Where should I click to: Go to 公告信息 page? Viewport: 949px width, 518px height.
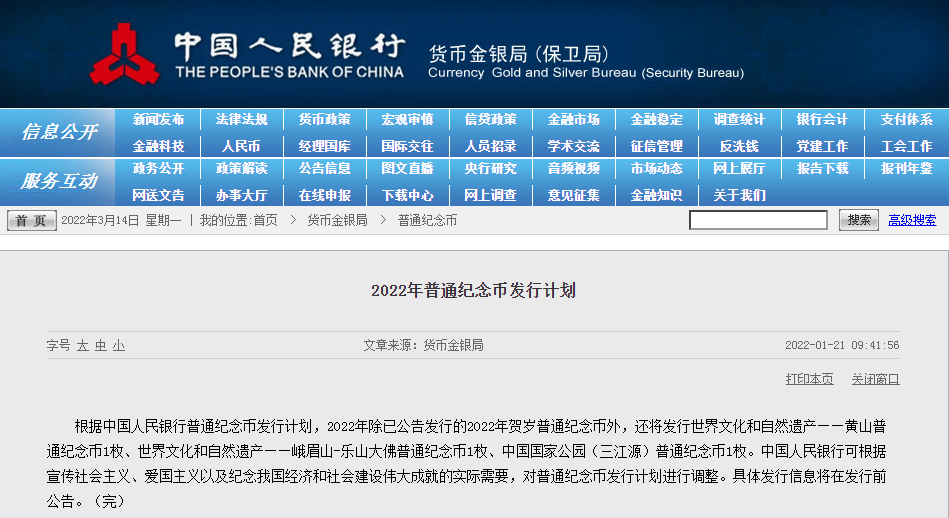coord(324,169)
